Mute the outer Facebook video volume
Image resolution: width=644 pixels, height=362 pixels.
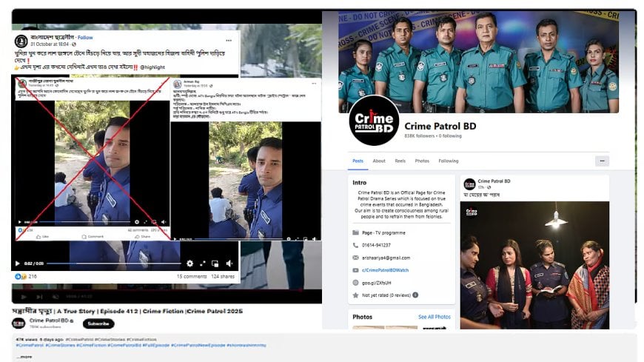coord(229,264)
